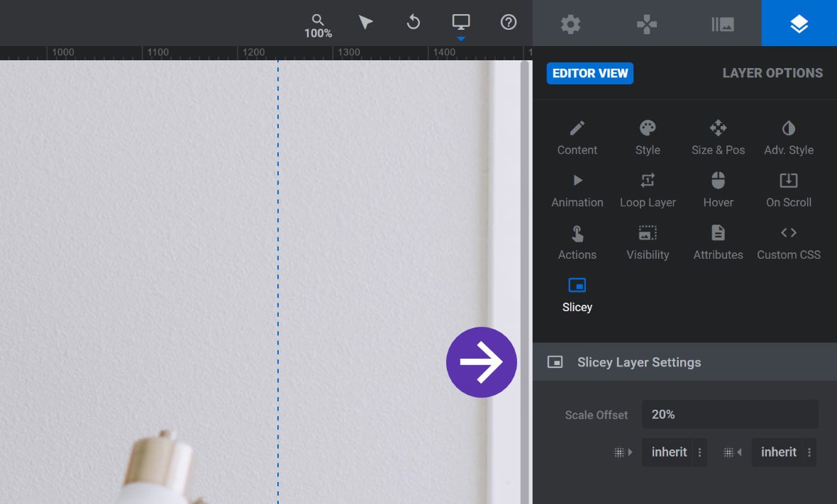Open the second inherit field options dots
Image resolution: width=837 pixels, height=504 pixels.
809,452
